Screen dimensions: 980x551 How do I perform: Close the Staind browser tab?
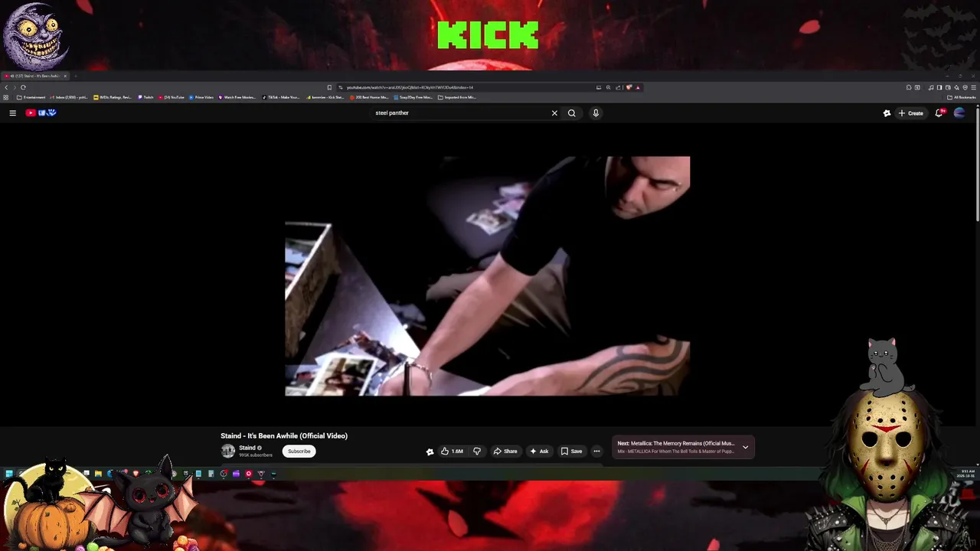tap(65, 76)
